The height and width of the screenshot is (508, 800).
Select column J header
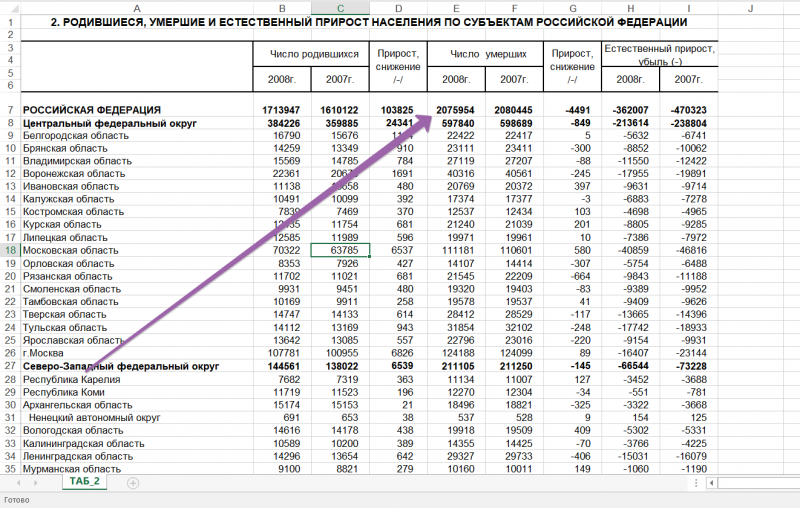click(750, 8)
